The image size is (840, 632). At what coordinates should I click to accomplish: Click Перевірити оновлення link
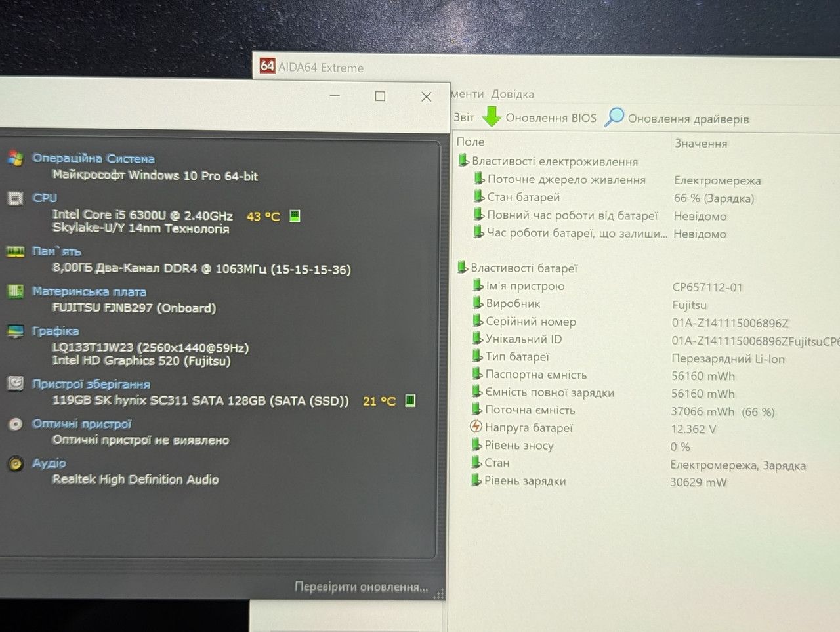point(361,587)
